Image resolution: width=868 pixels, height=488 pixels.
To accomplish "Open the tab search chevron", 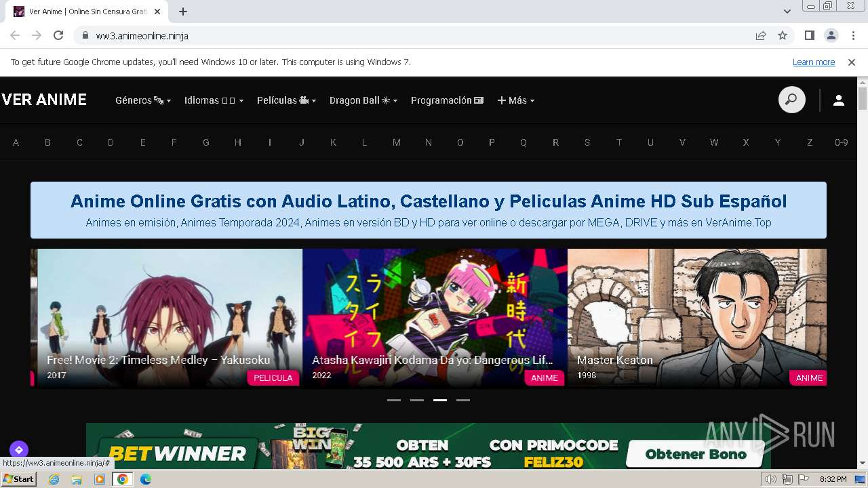I will click(x=787, y=11).
